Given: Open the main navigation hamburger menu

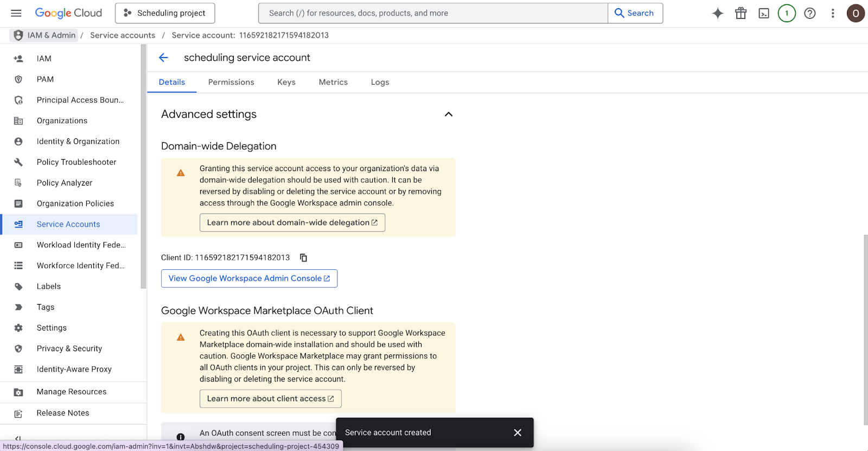Looking at the screenshot, I should 16,13.
